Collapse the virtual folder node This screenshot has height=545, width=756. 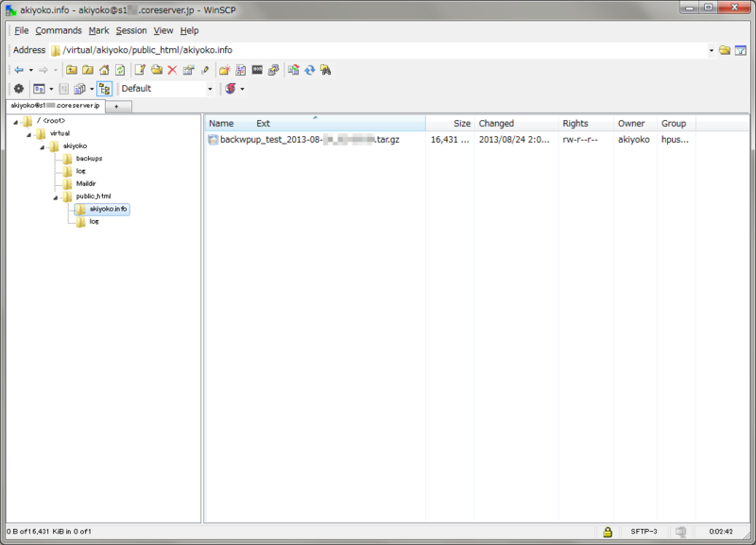[29, 134]
